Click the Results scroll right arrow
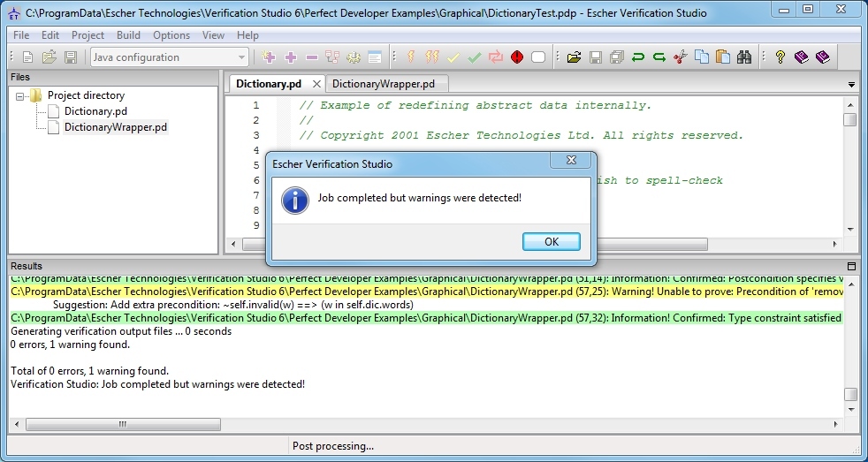The image size is (868, 462). (835, 424)
